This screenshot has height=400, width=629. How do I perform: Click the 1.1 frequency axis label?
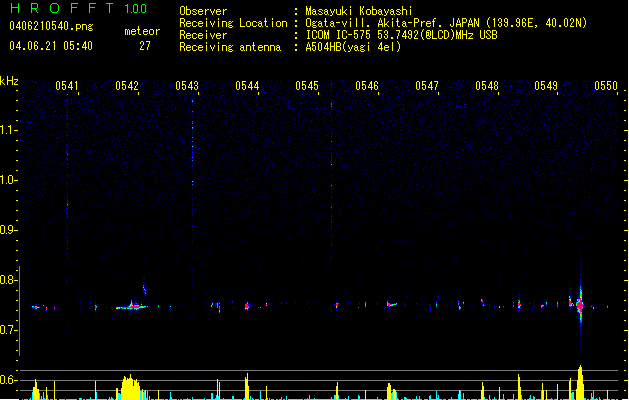[x=8, y=130]
